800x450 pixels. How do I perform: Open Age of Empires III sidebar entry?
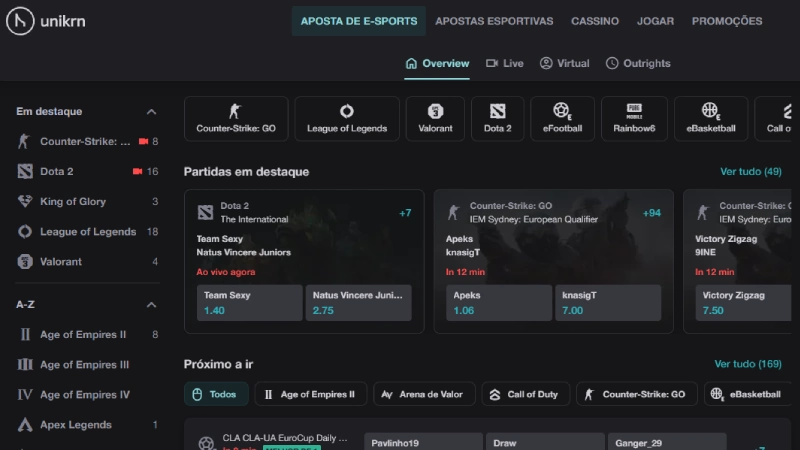(x=87, y=365)
